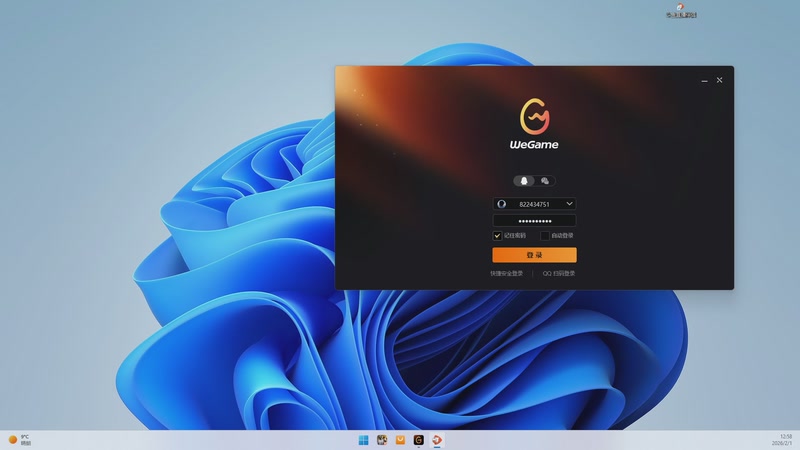This screenshot has height=450, width=800.
Task: Focus the password input field
Action: [x=534, y=221]
